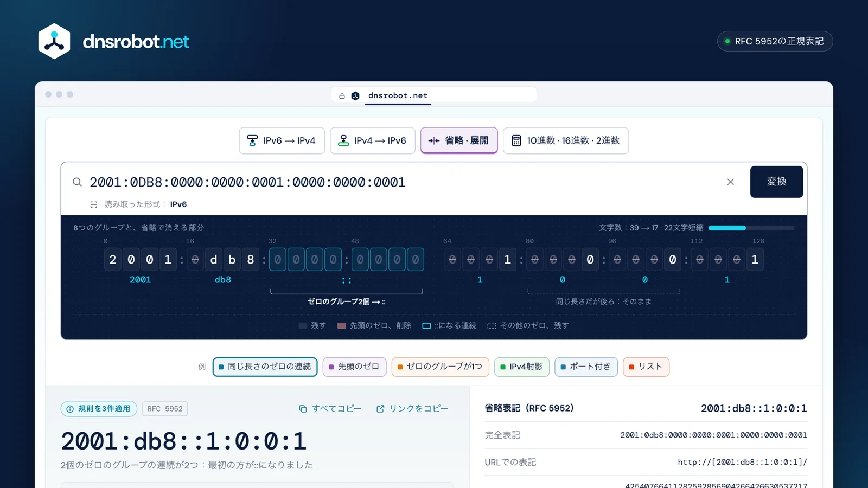Click the 変換 convert button
The image size is (868, 488).
pos(776,182)
